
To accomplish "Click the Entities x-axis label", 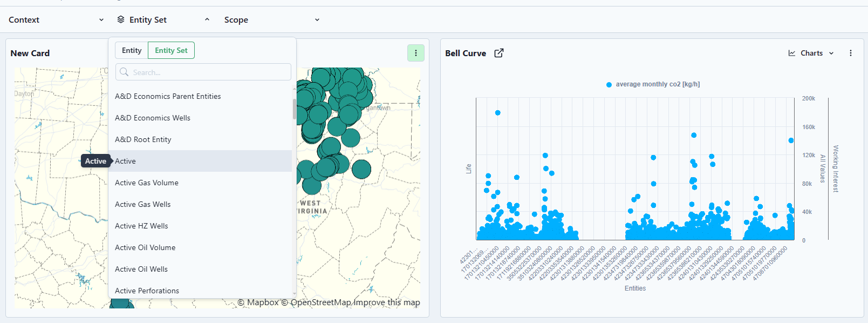I will pyautogui.click(x=635, y=288).
